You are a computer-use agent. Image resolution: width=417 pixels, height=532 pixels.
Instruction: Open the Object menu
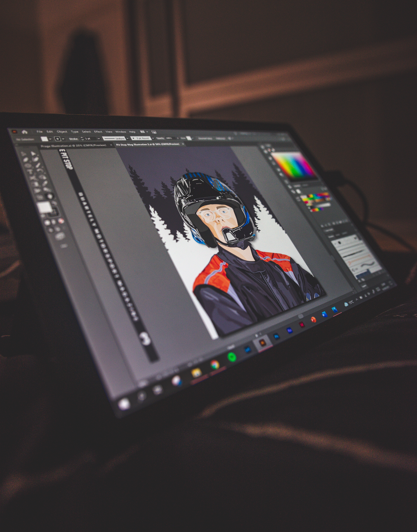click(x=62, y=132)
